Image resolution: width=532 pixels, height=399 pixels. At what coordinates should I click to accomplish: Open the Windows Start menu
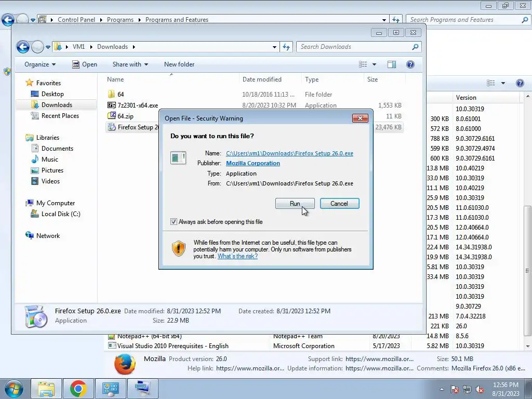(x=13, y=389)
